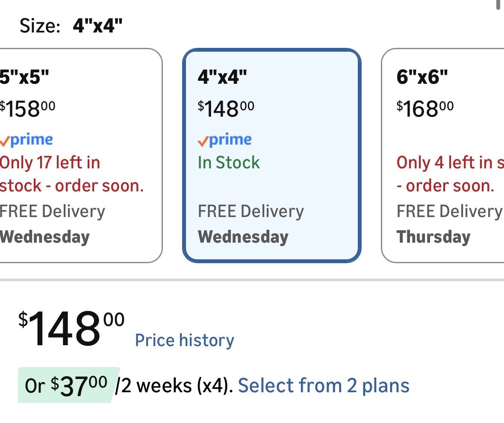Open the Price history link
The width and height of the screenshot is (504, 423).
coord(185,341)
